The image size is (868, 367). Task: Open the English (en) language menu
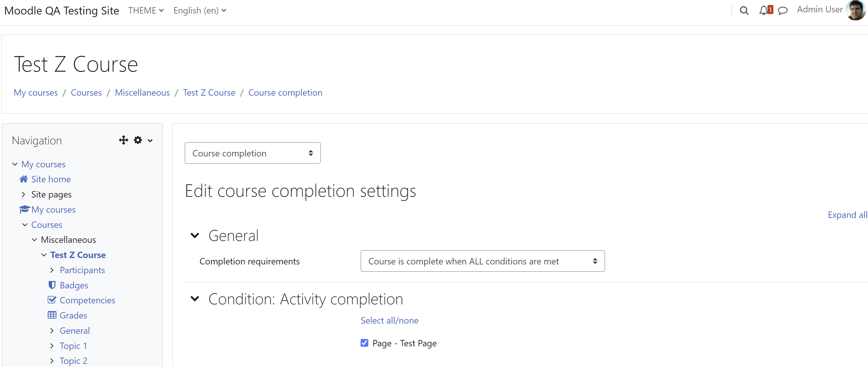pyautogui.click(x=200, y=10)
